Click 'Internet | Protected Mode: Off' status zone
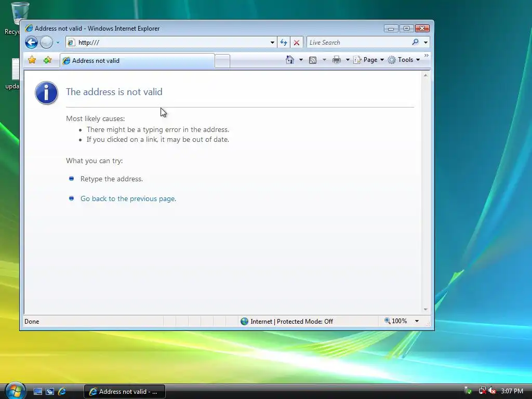Image resolution: width=532 pixels, height=399 pixels. point(292,321)
